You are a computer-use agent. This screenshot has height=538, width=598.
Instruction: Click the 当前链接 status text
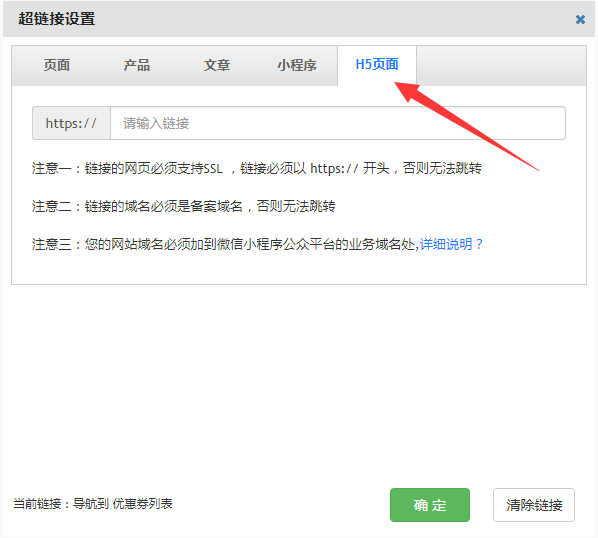click(93, 504)
